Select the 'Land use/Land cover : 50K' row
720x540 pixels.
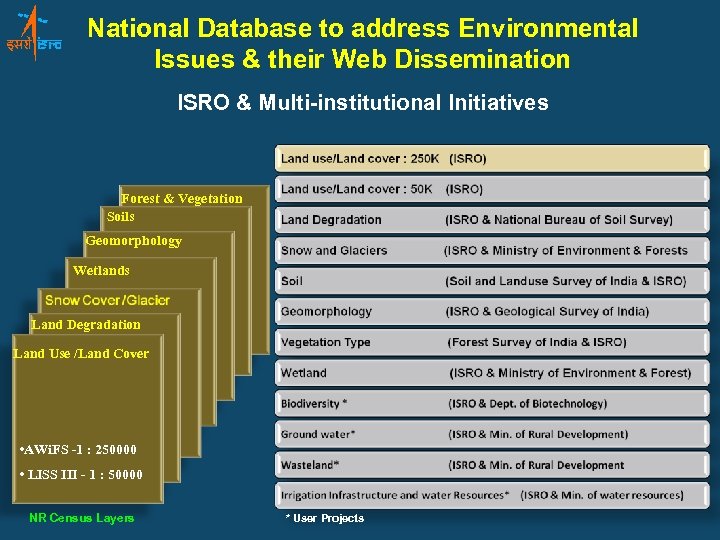tap(492, 189)
